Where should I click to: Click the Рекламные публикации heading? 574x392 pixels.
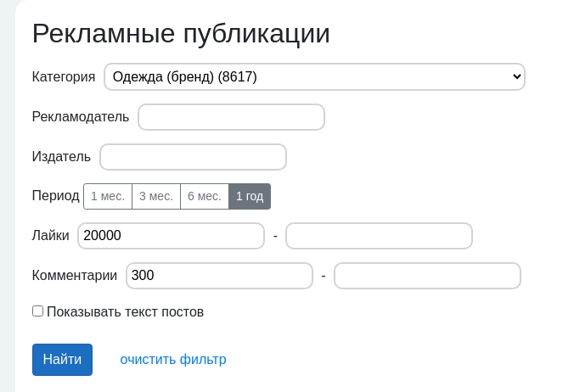[x=181, y=33]
